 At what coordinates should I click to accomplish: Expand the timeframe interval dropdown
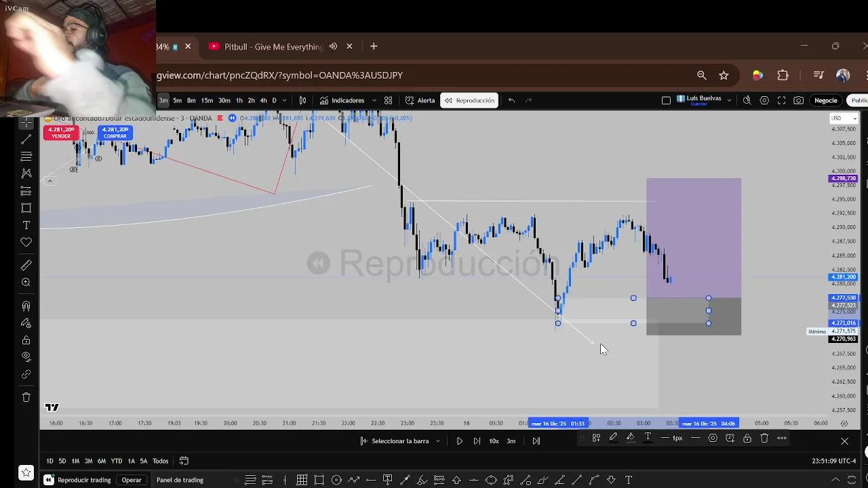(284, 100)
